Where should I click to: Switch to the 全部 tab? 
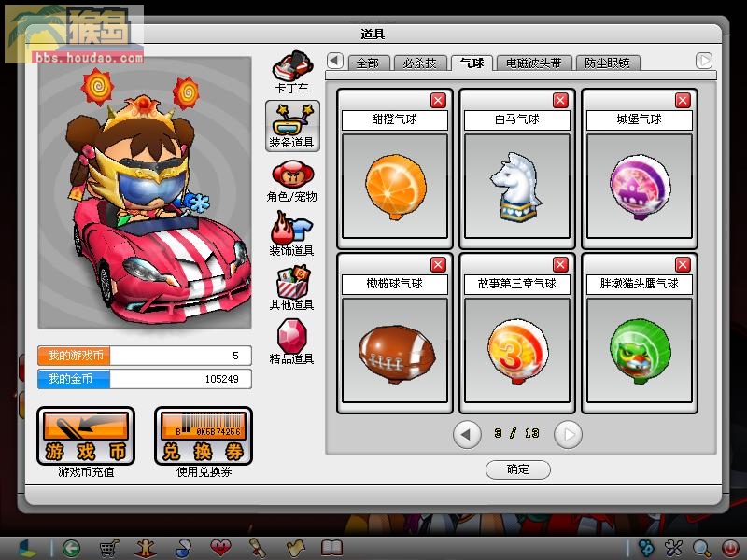(x=368, y=63)
